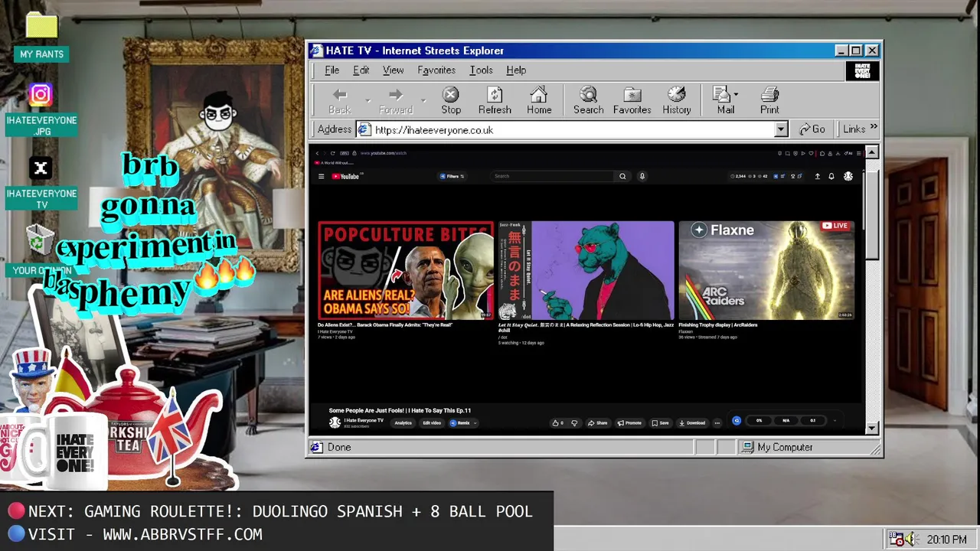Click the speaker icon in system tray
The height and width of the screenshot is (551, 980).
(911, 540)
